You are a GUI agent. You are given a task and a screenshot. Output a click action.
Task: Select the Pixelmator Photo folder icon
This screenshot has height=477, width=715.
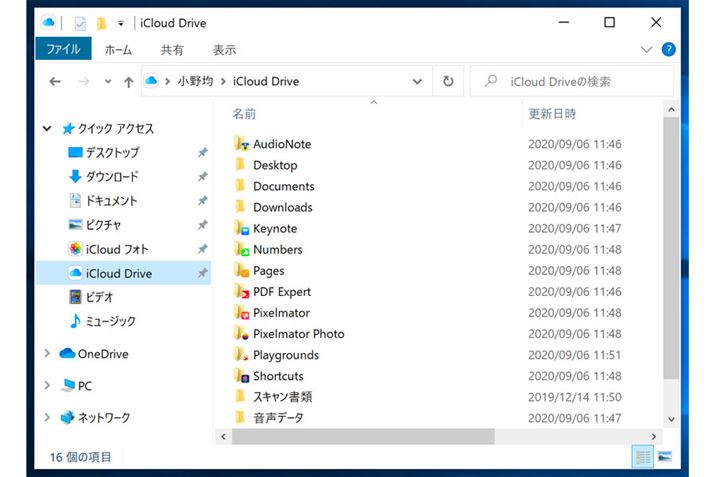coord(241,334)
